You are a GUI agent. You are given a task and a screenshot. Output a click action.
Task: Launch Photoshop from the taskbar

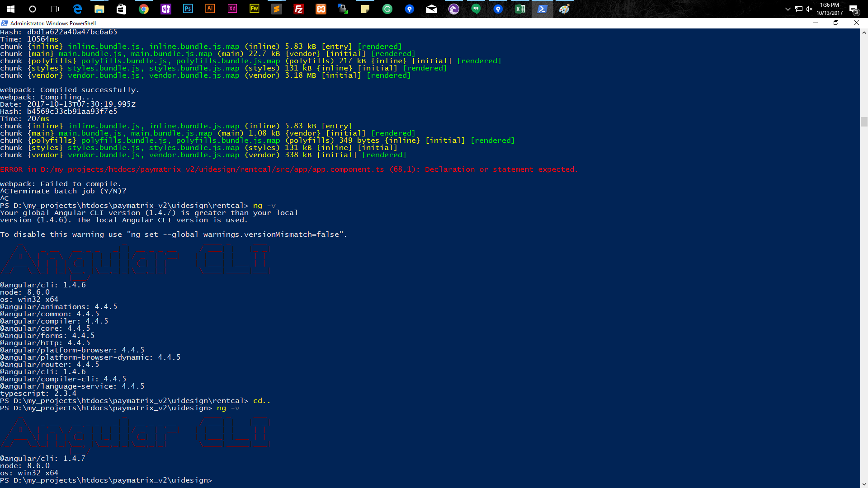coord(188,9)
